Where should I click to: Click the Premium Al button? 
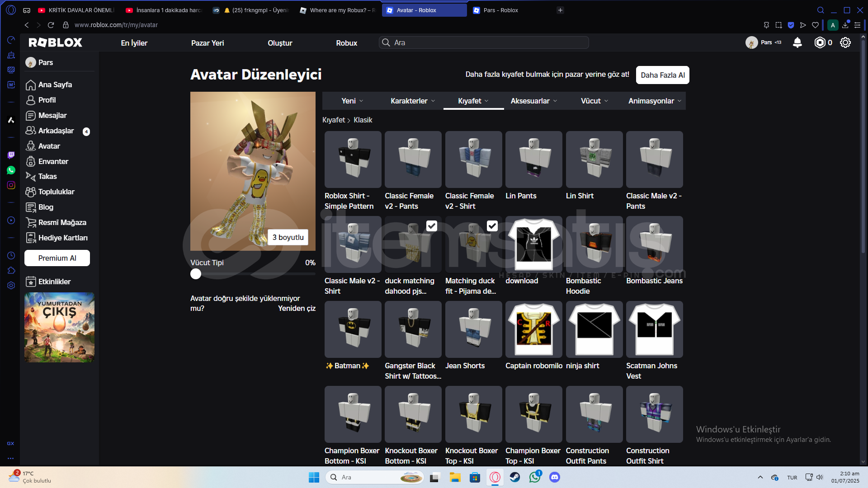[57, 258]
